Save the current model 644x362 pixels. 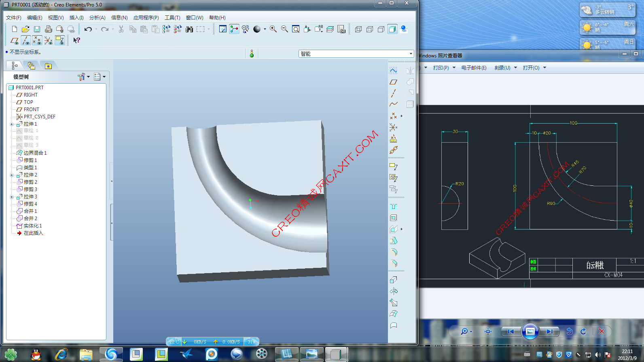(37, 29)
